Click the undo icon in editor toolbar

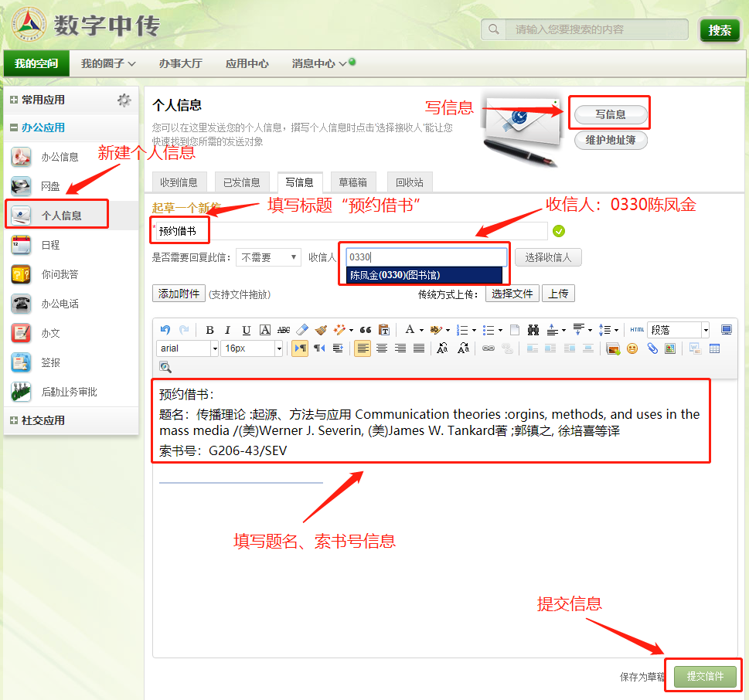[x=165, y=330]
